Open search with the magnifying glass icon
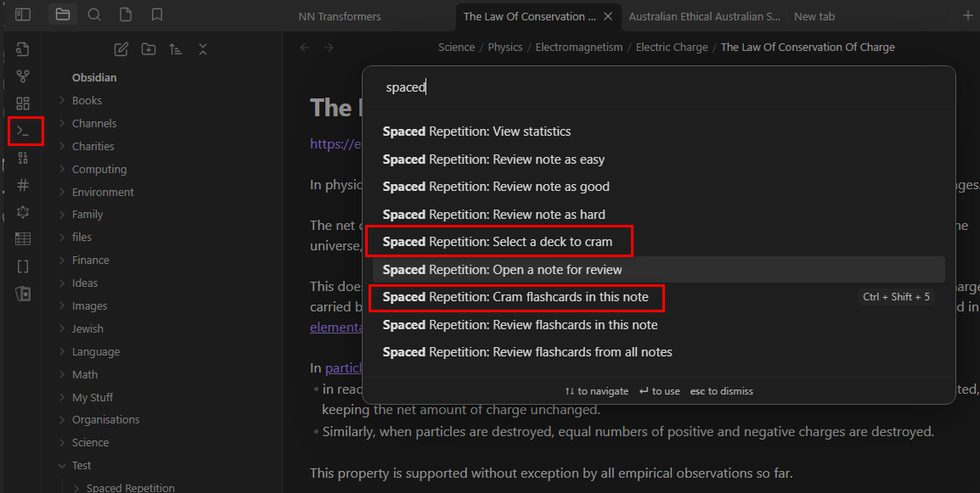Image resolution: width=980 pixels, height=493 pixels. pos(93,14)
